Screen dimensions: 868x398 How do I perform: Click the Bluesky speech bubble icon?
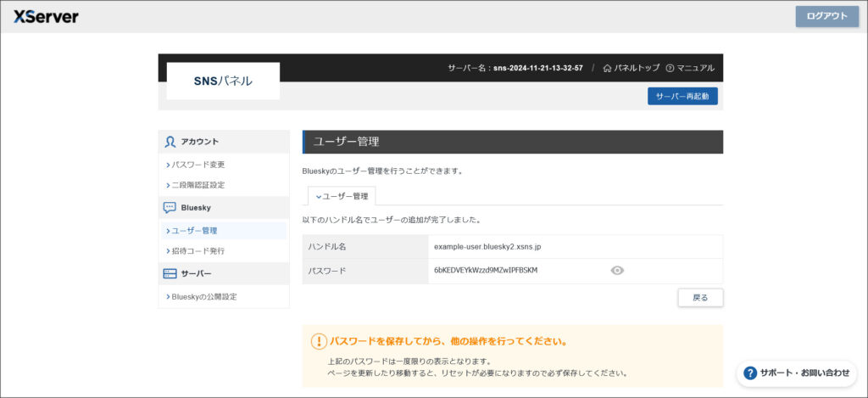tap(170, 207)
